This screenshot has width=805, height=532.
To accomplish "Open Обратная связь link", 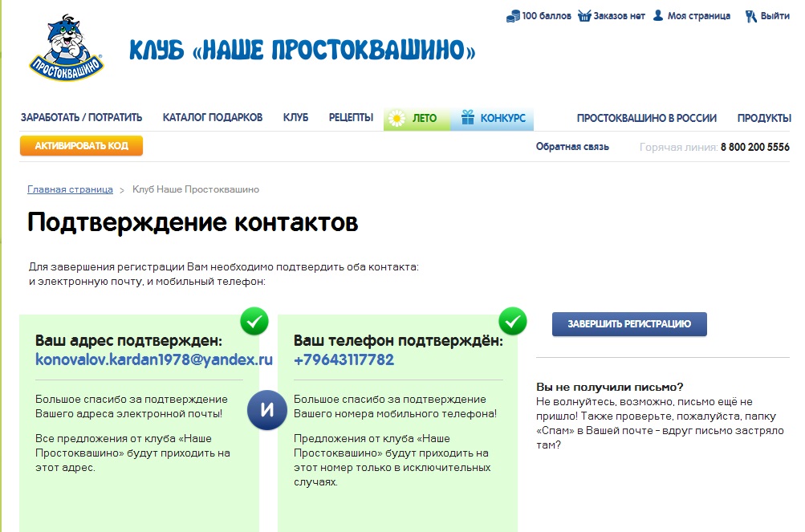I will point(572,147).
